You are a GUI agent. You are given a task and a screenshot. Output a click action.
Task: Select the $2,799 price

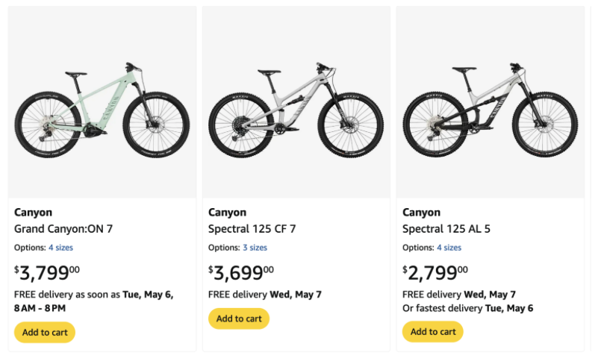(435, 272)
